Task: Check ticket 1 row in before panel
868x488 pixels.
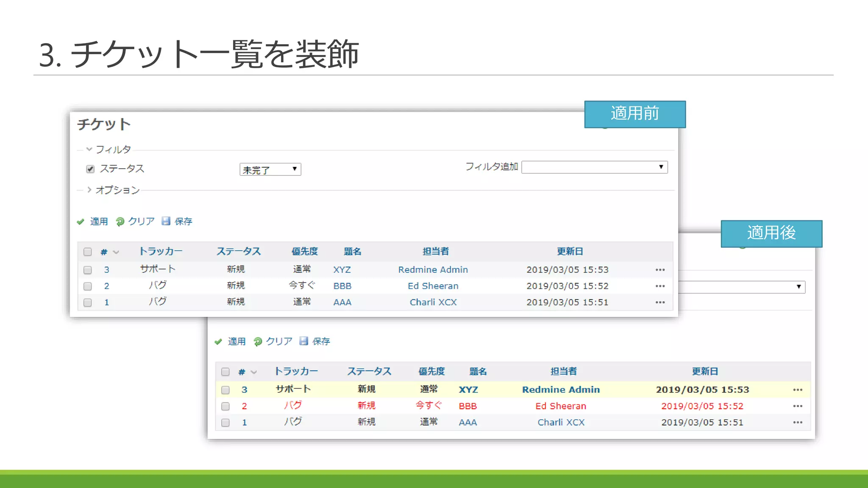Action: (x=88, y=302)
